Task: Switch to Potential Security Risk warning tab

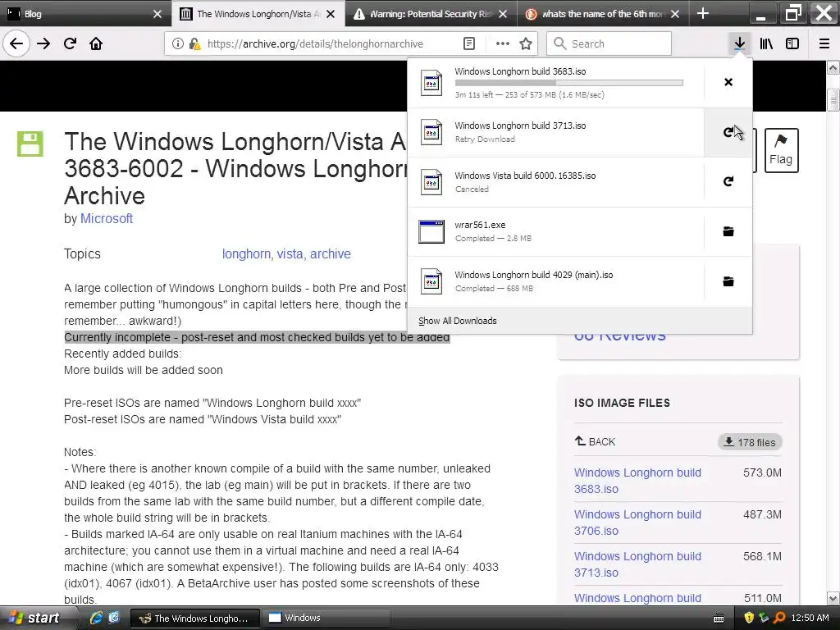Action: (431, 14)
